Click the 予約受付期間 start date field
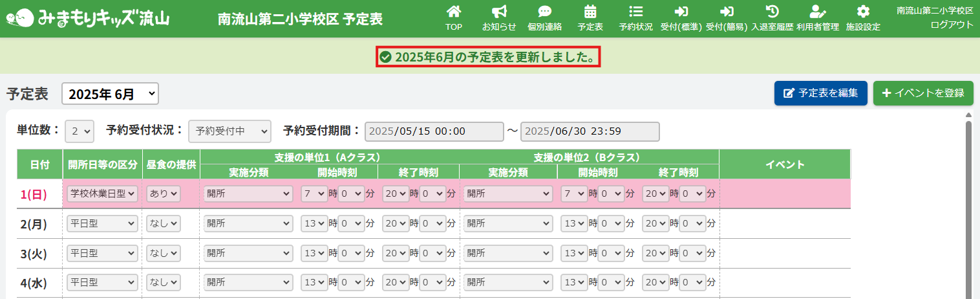The image size is (980, 299). point(434,131)
